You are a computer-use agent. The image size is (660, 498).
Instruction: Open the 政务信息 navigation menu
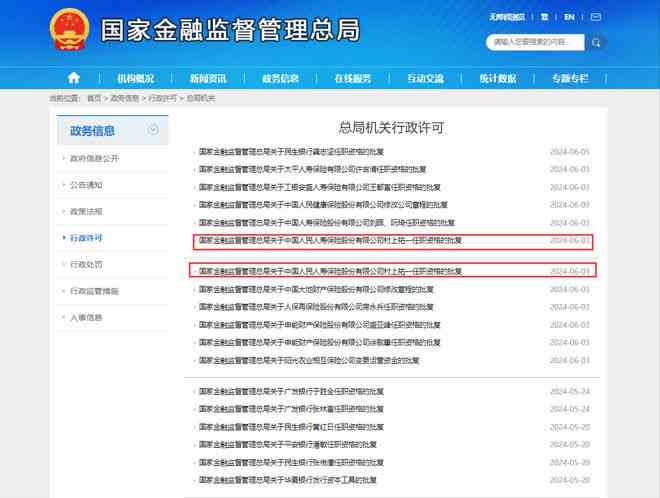pos(280,78)
